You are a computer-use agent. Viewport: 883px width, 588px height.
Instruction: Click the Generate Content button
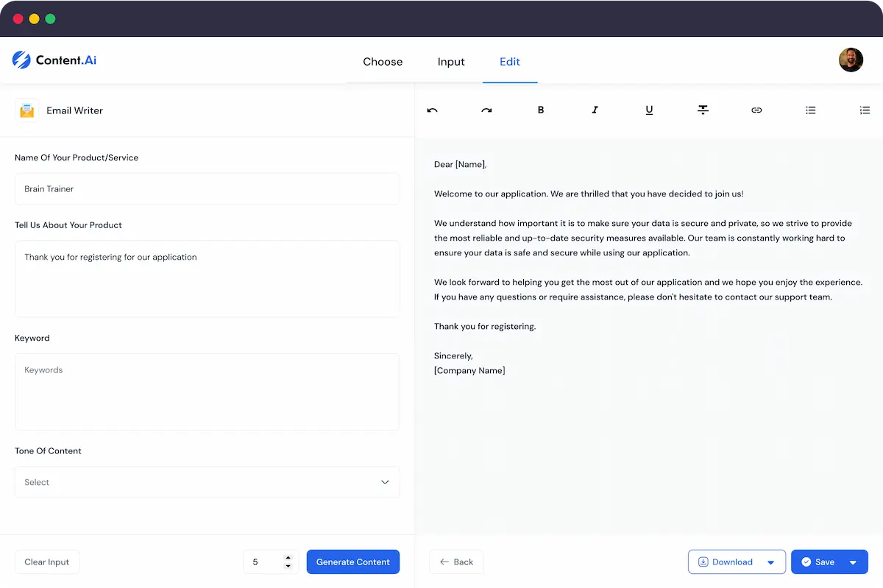click(353, 562)
